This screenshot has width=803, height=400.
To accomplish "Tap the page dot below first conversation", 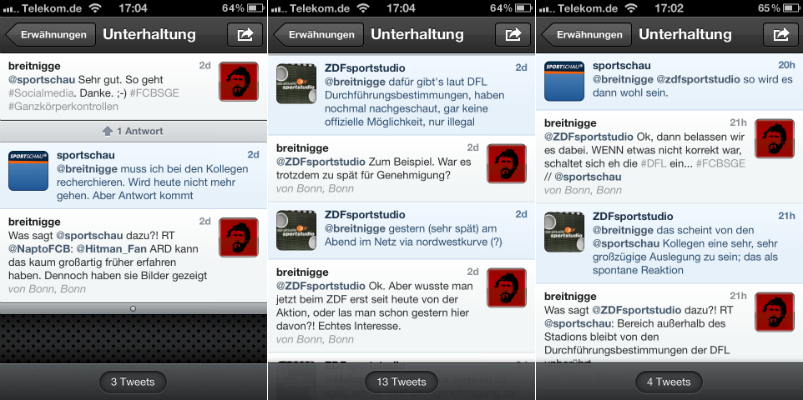I will pyautogui.click(x=133, y=308).
